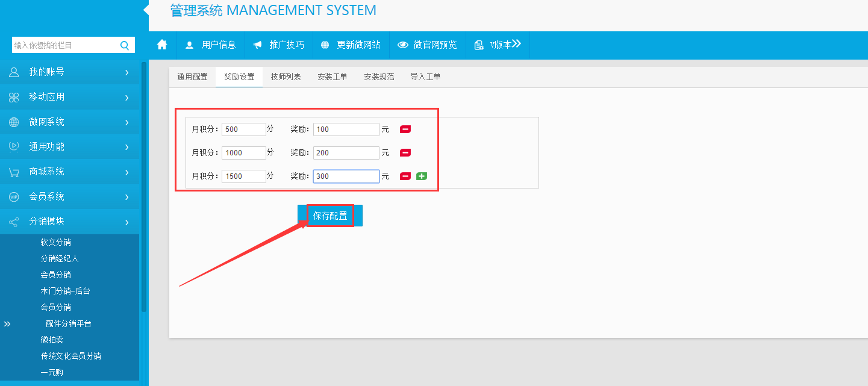The image size is (868, 386).
Task: Click the search magnifier icon in the sidebar
Action: (x=125, y=45)
